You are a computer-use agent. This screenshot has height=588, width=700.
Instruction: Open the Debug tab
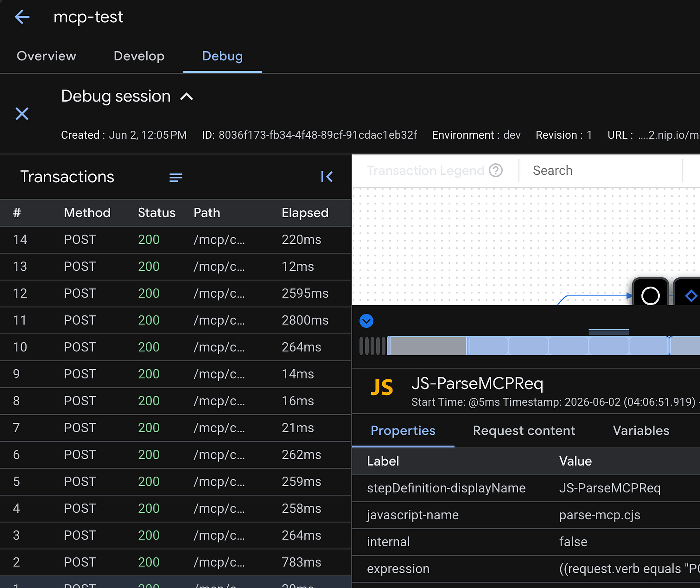coord(222,56)
